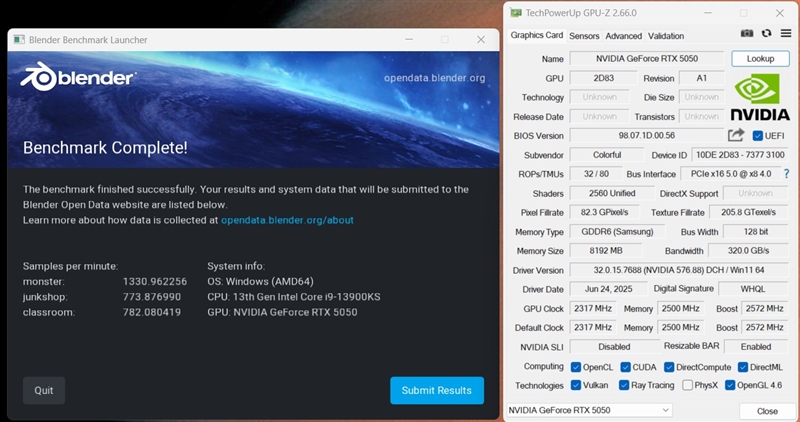Click the Blender Benchmark Launcher title icon
The width and height of the screenshot is (800, 422).
click(x=19, y=40)
